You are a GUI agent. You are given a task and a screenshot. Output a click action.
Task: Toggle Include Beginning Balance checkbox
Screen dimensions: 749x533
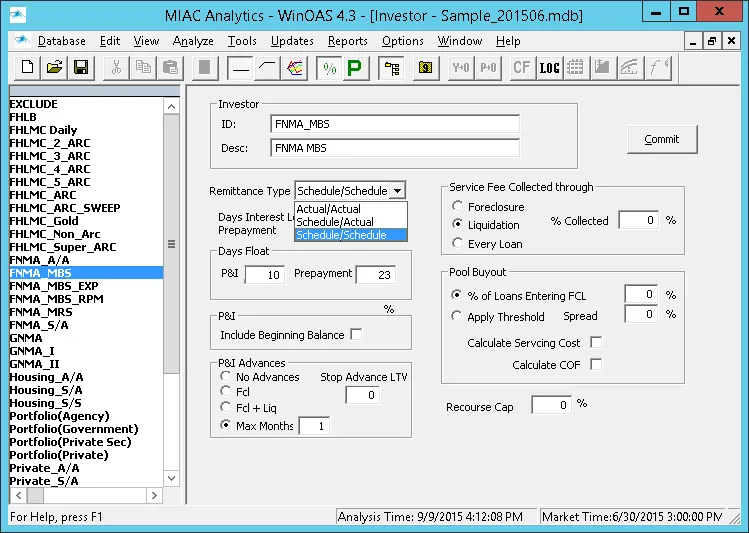[356, 334]
